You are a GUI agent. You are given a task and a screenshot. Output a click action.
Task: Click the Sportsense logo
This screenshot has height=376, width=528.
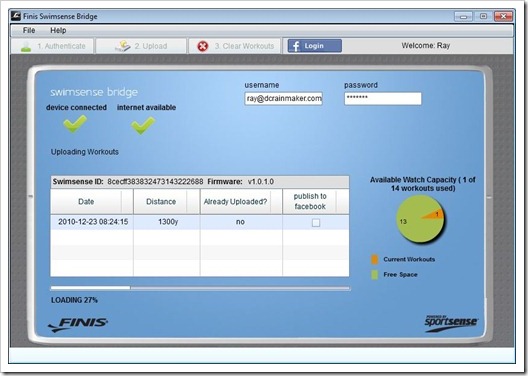[451, 323]
